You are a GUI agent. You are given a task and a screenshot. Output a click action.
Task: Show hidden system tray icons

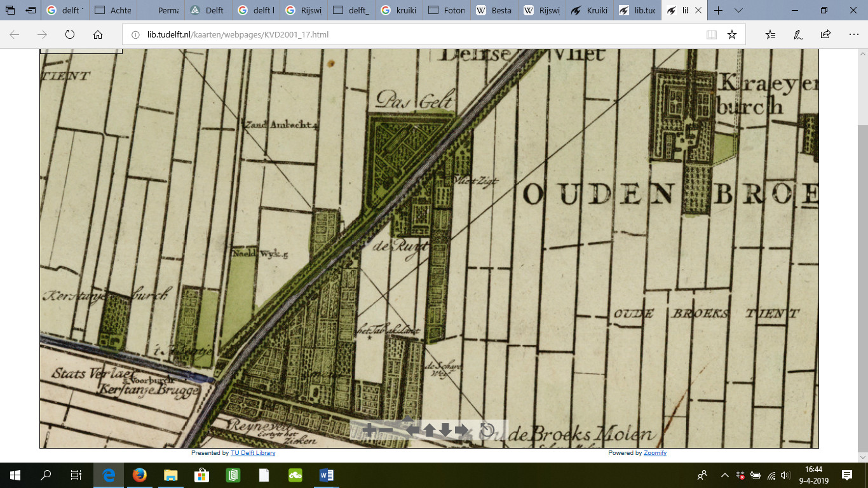point(724,475)
